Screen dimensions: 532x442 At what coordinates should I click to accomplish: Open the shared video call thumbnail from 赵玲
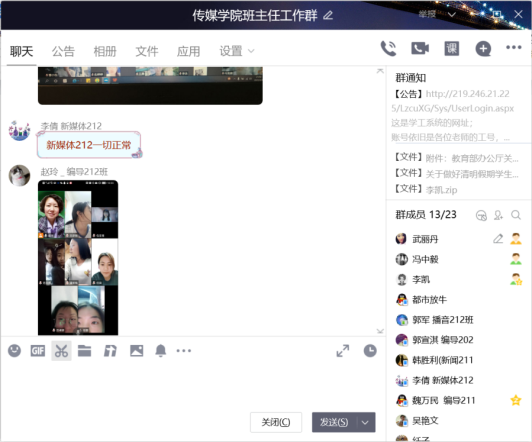78,258
